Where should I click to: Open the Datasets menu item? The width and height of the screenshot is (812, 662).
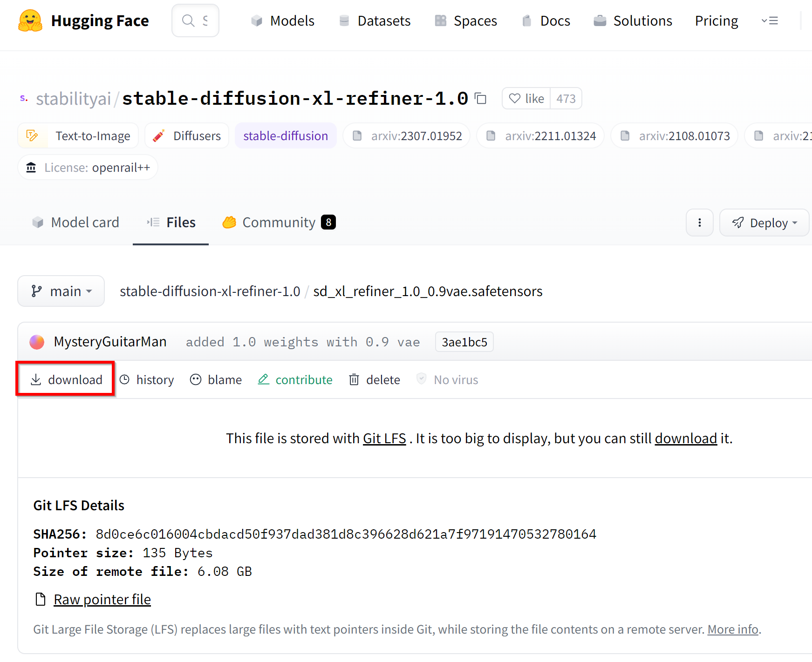coord(375,21)
